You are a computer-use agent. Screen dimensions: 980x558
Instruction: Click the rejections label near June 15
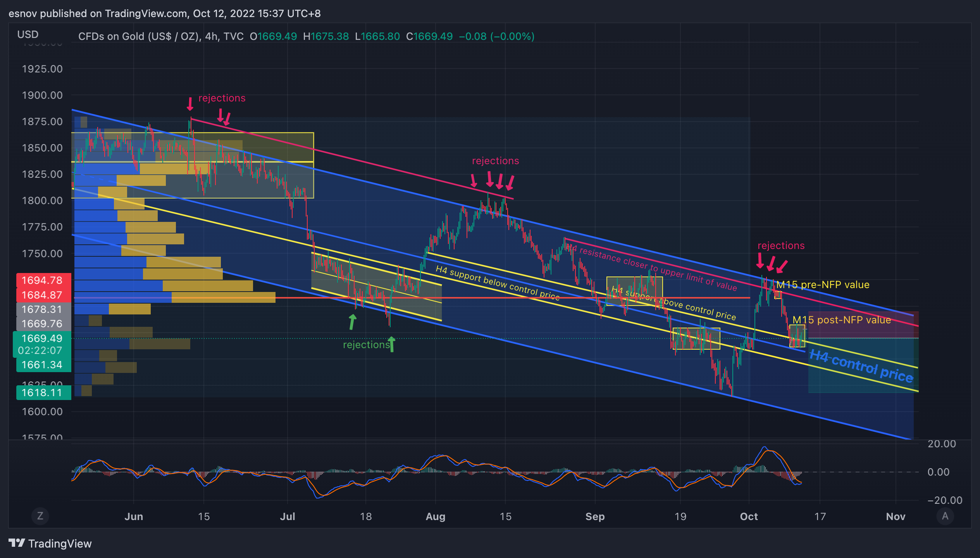tap(222, 98)
